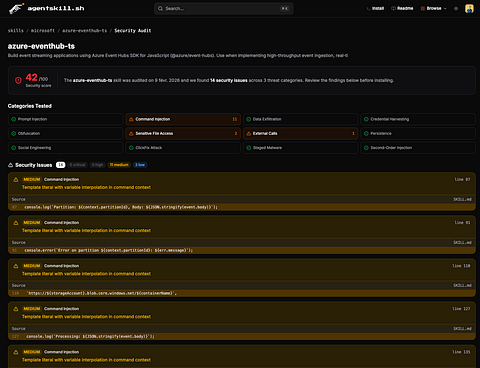This screenshot has height=368, width=480.
Task: Focus the Search input field
Action: pyautogui.click(x=224, y=8)
